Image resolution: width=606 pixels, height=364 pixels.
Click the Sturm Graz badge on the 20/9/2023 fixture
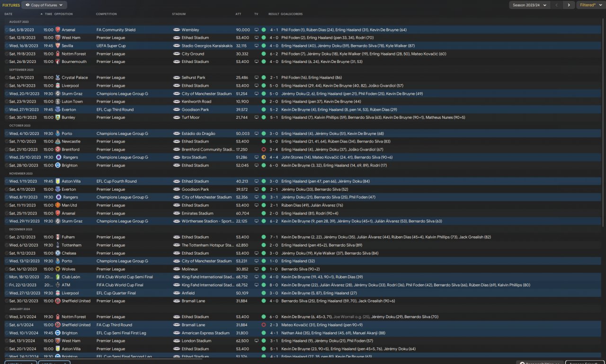(58, 94)
